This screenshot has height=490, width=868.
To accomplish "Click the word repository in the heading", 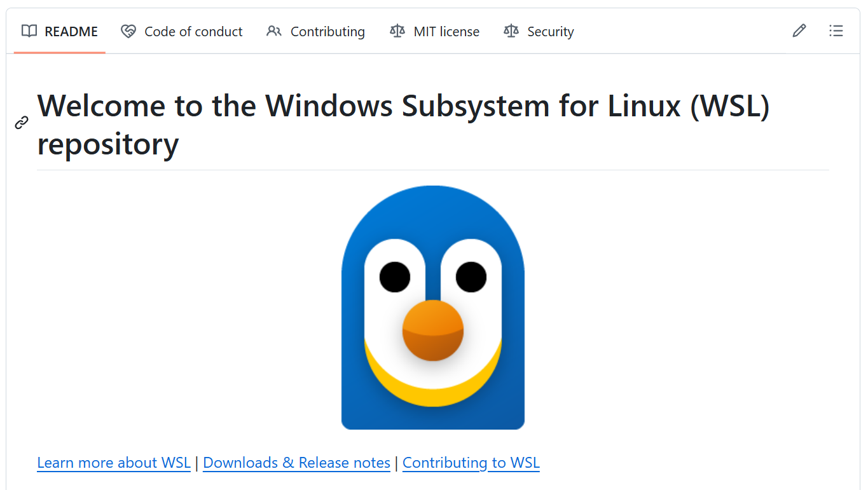I will coord(108,144).
